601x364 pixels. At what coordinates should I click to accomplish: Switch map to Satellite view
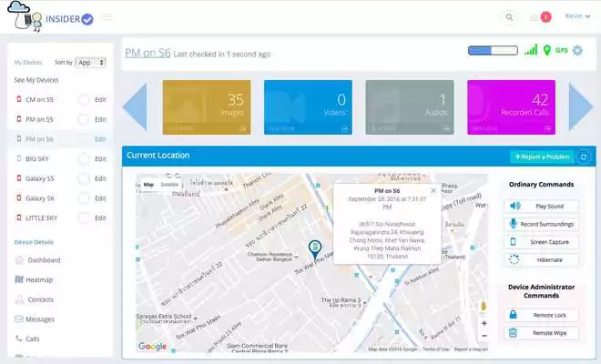tap(169, 185)
